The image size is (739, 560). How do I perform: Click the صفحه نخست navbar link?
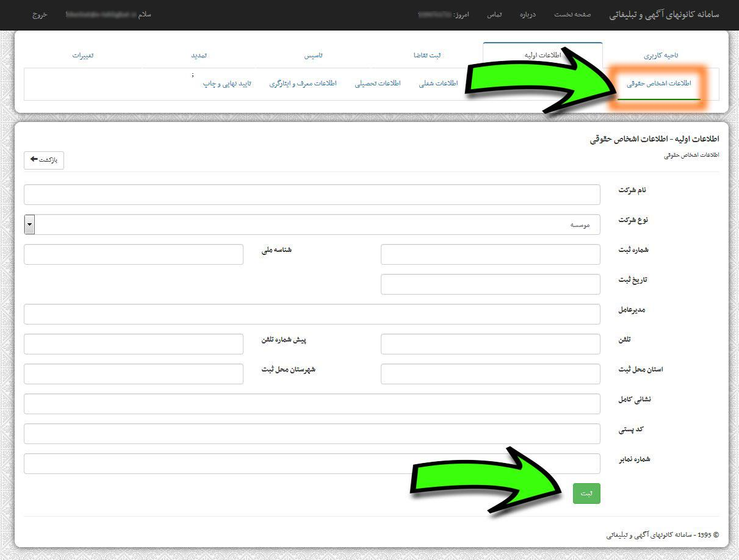(x=572, y=15)
